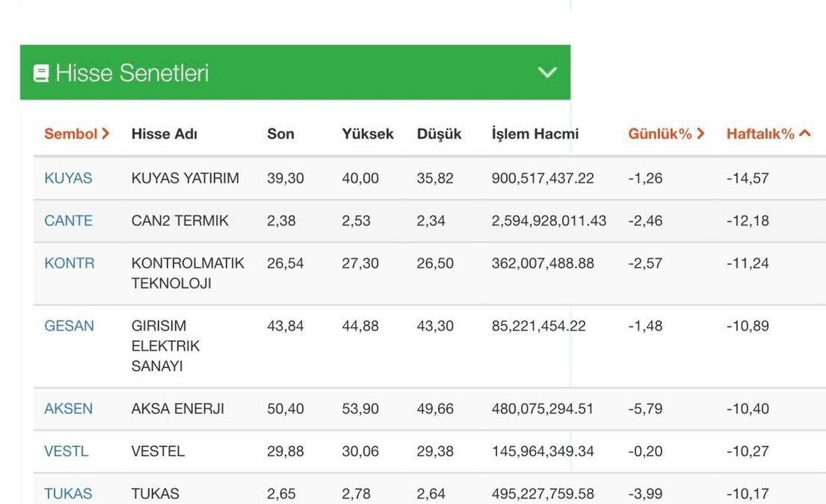826x504 pixels.
Task: View GESAN stock details
Action: (69, 326)
